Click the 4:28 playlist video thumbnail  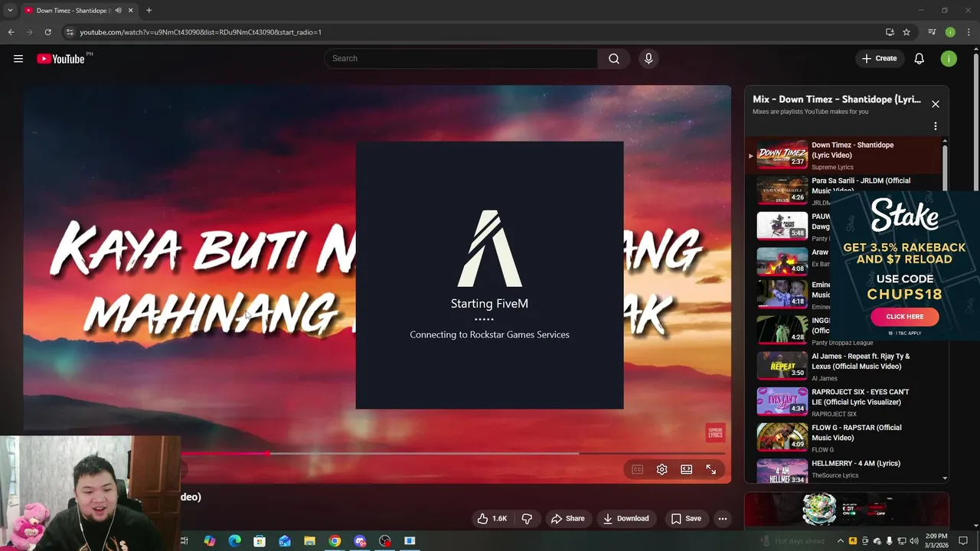click(x=782, y=330)
